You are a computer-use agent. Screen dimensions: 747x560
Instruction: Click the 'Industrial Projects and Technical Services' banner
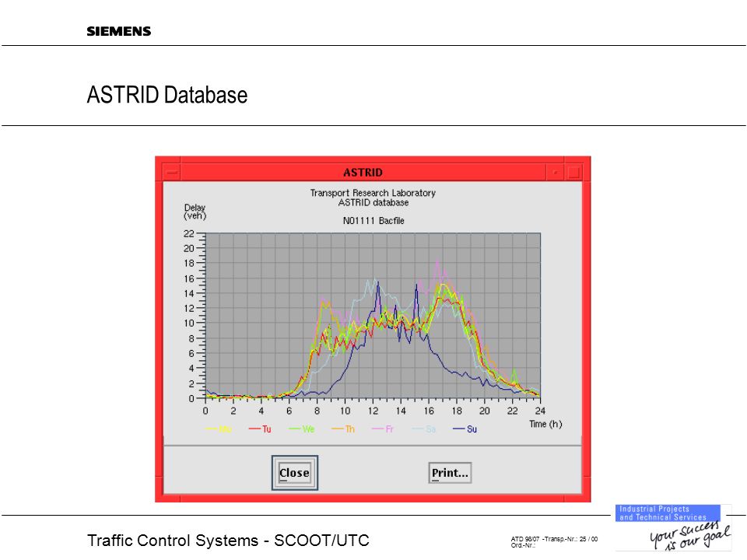[668, 513]
